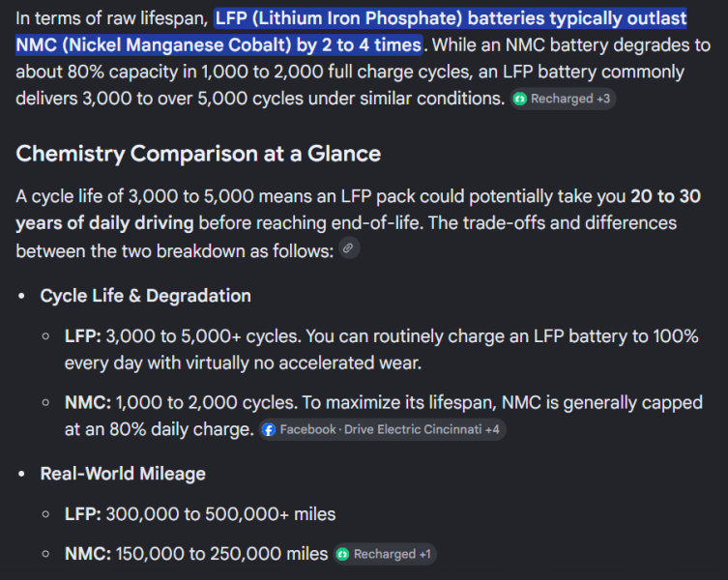Image resolution: width=728 pixels, height=580 pixels.
Task: Click the 'Chemistry Comparison at a Glance' heading
Action: (x=198, y=154)
